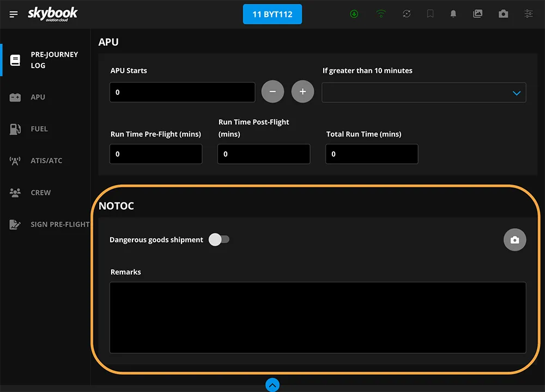
Task: Decrease APU Starts with minus button
Action: coord(273,92)
